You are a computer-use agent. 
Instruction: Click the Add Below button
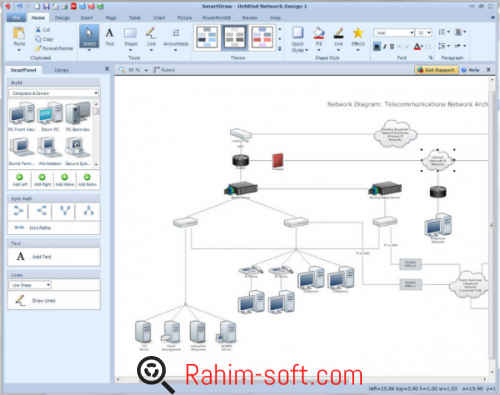[87, 180]
